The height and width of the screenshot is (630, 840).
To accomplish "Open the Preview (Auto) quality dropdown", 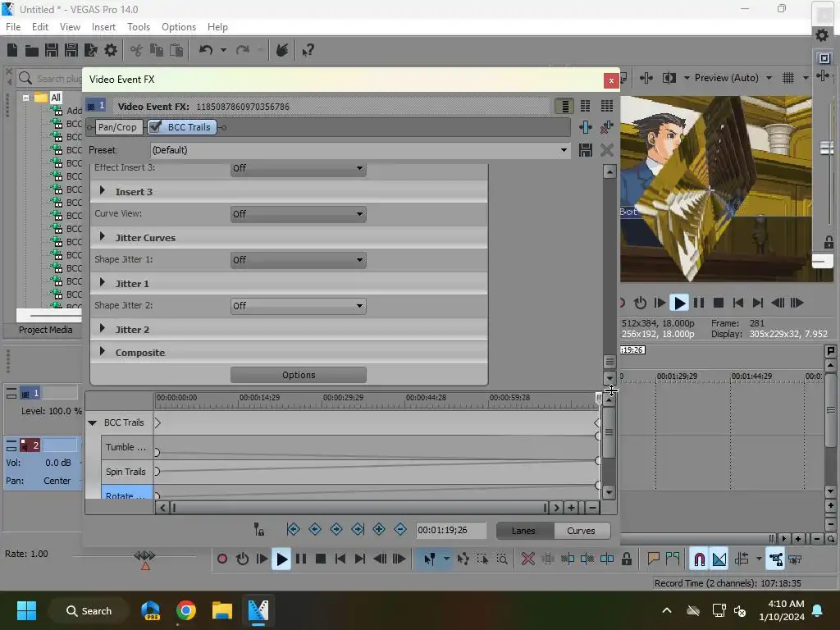I will (x=768, y=78).
